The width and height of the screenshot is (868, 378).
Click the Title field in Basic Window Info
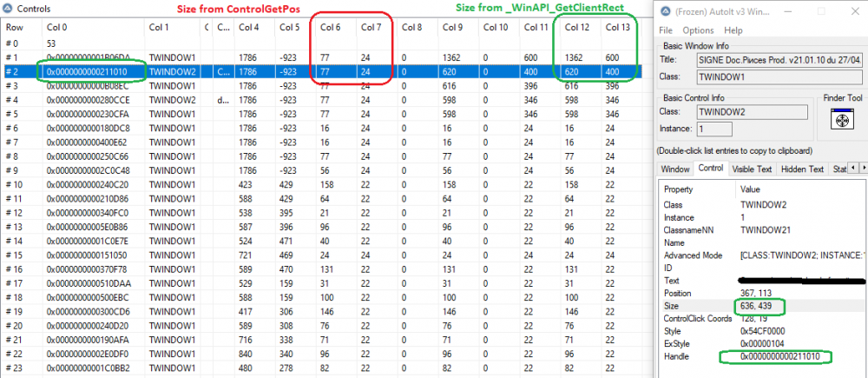pyautogui.click(x=779, y=59)
